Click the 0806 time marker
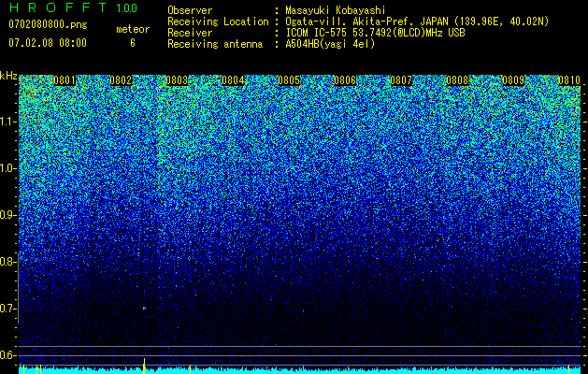Screen dimensions: 588x374 tap(345, 80)
